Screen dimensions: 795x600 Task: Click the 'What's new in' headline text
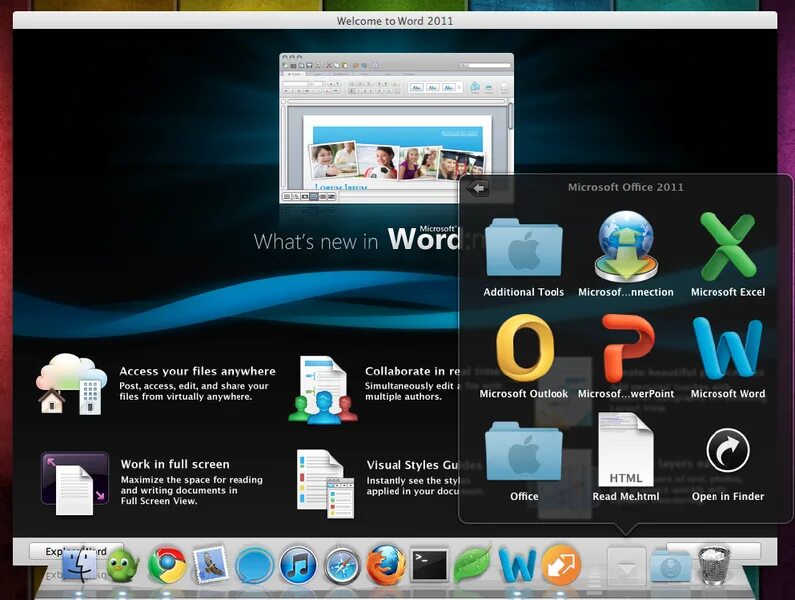click(316, 241)
